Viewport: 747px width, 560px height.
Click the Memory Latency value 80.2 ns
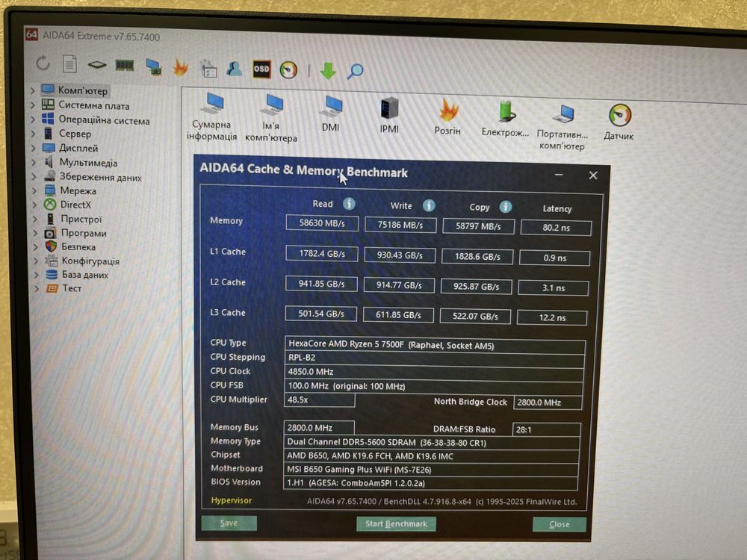point(556,228)
